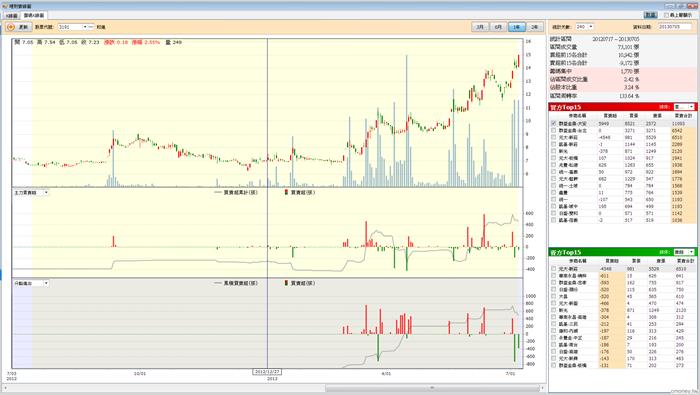The height and width of the screenshot is (395, 700).
Task: Check the Sell Top15 row with -212
Action: pos(554,324)
